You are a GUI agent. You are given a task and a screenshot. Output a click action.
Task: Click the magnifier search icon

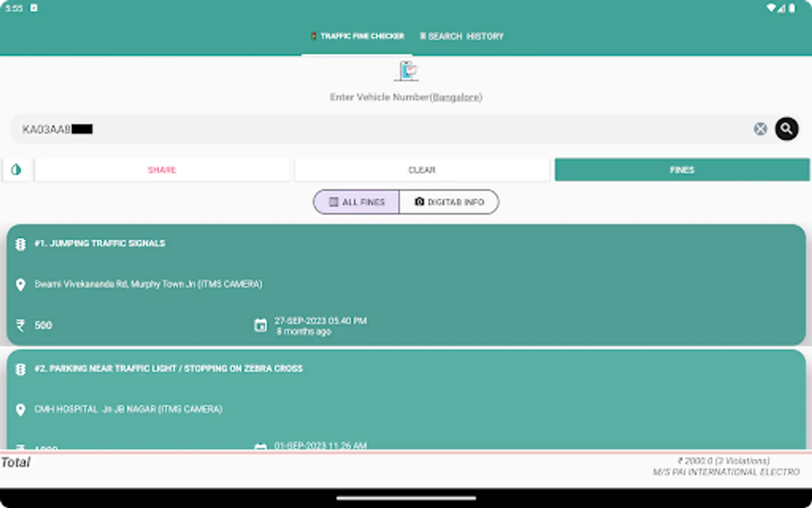(x=787, y=129)
